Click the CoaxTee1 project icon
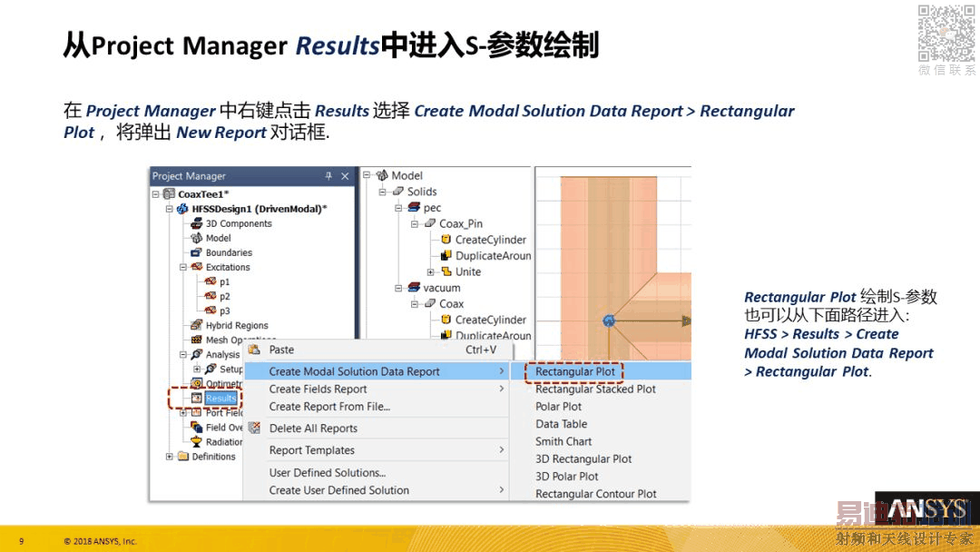Viewport: 980px width, 552px height. pyautogui.click(x=169, y=193)
